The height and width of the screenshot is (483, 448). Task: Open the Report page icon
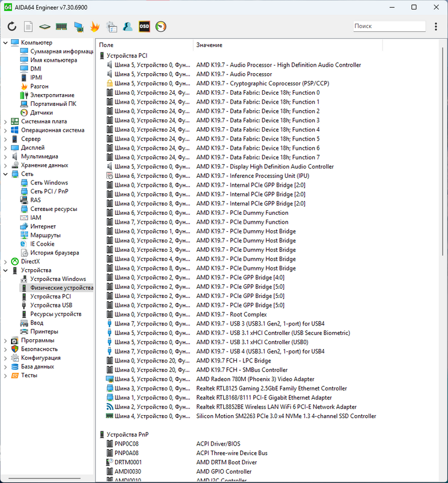[x=28, y=26]
